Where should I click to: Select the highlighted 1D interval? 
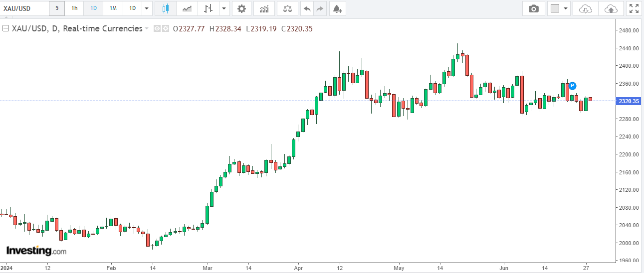point(93,8)
